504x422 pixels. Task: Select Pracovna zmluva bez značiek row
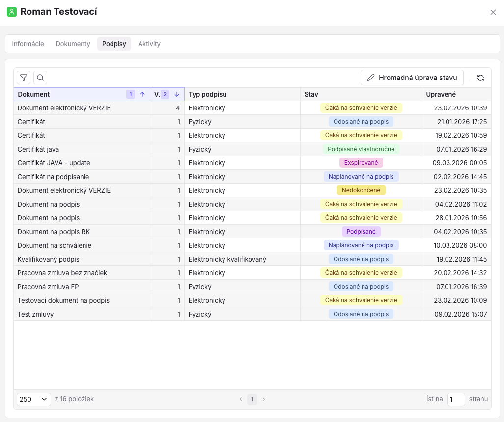(252, 273)
